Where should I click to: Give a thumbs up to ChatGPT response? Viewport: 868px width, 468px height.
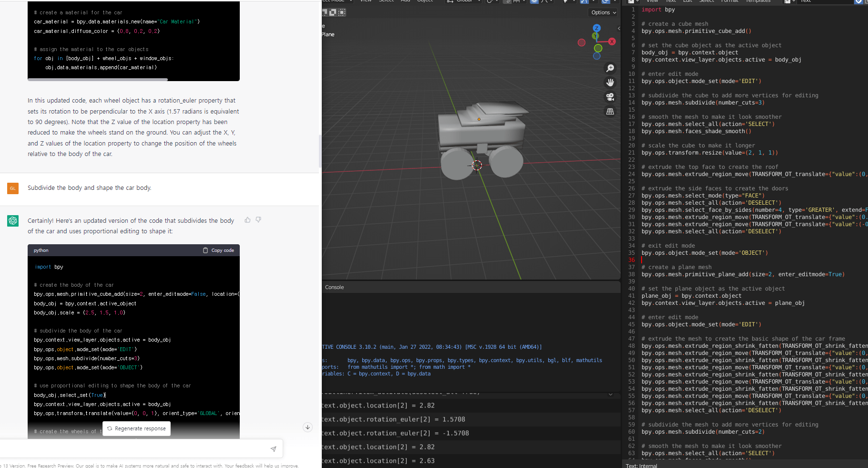coord(247,220)
